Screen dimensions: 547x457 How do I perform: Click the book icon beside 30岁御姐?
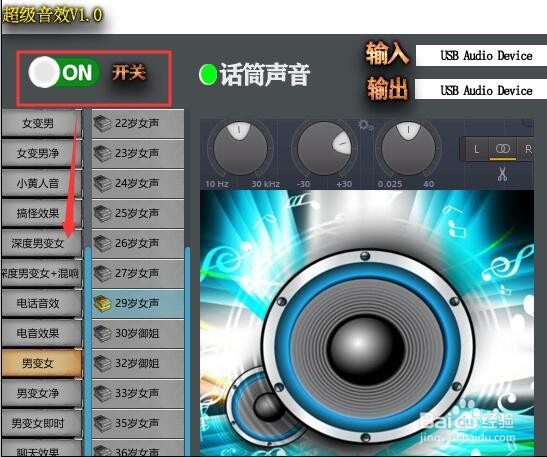click(103, 334)
